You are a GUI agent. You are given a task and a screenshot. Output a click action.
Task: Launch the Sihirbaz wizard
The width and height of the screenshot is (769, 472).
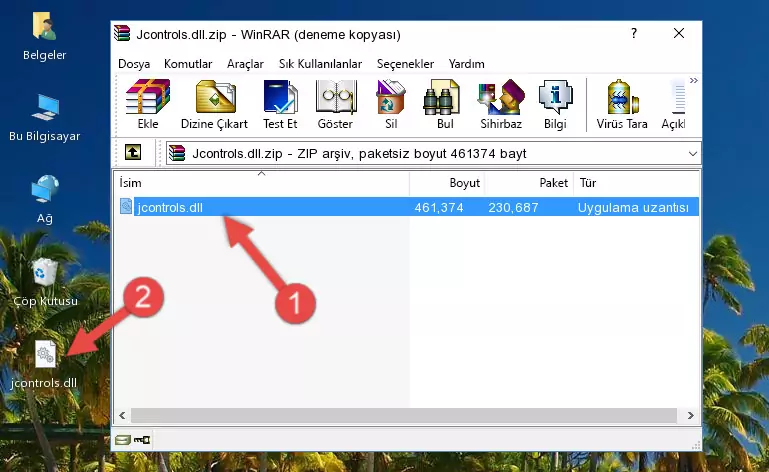(x=501, y=104)
